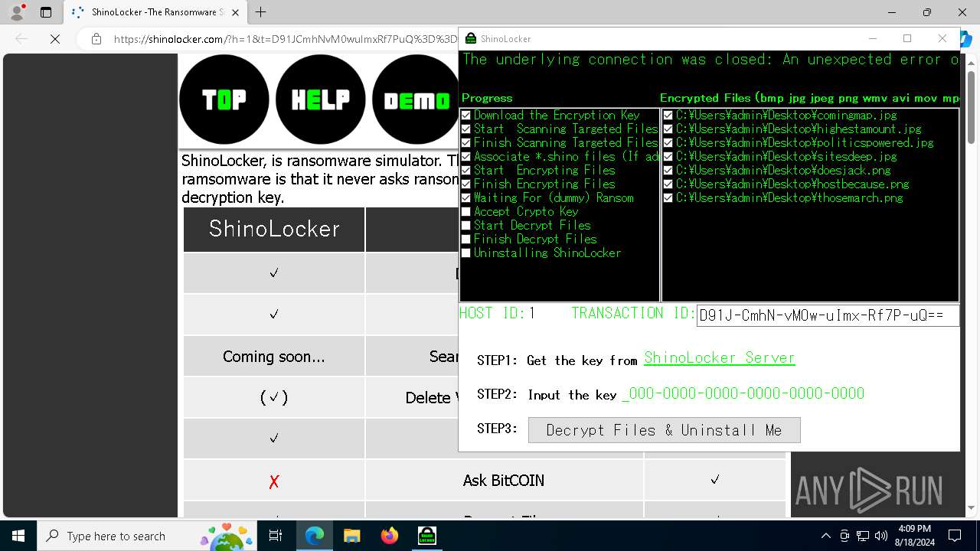Toggle Start Scanning Targeted Files checkbox
Image resolution: width=980 pixels, height=551 pixels.
click(465, 129)
